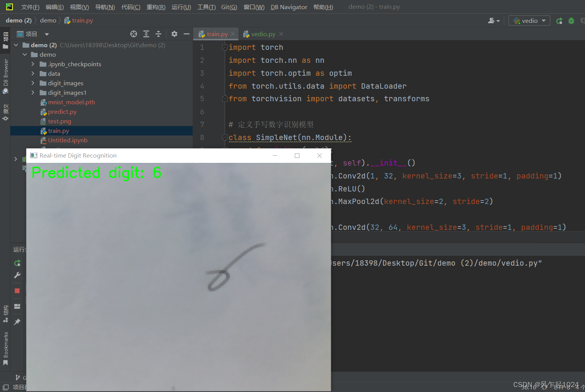This screenshot has width=585, height=392.
Task: Rerun the script in run panel
Action: pyautogui.click(x=17, y=263)
